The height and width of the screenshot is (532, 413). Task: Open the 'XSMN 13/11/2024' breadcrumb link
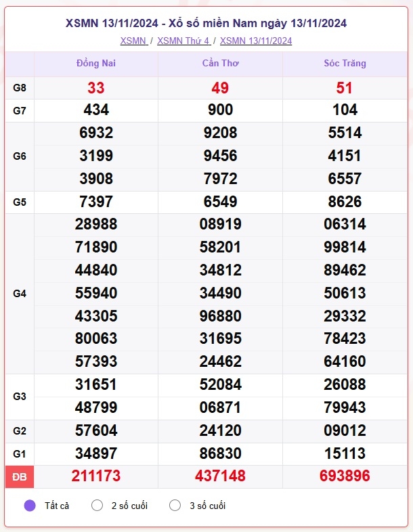[256, 41]
